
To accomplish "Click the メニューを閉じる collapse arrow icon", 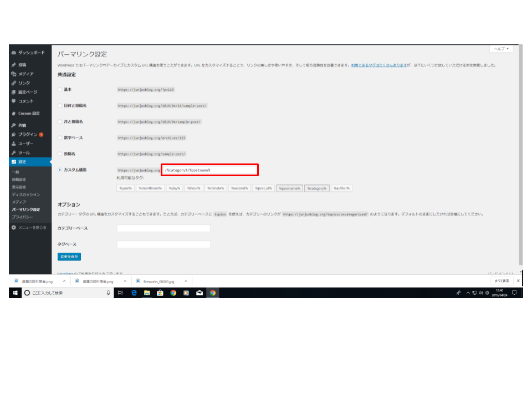I will point(13,228).
